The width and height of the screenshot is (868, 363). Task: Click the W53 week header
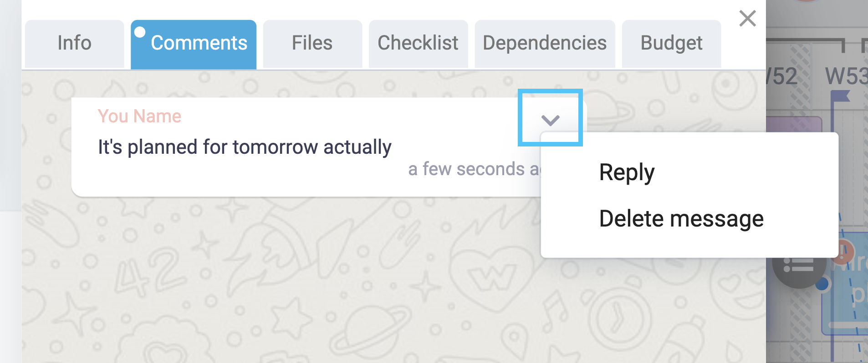point(846,76)
